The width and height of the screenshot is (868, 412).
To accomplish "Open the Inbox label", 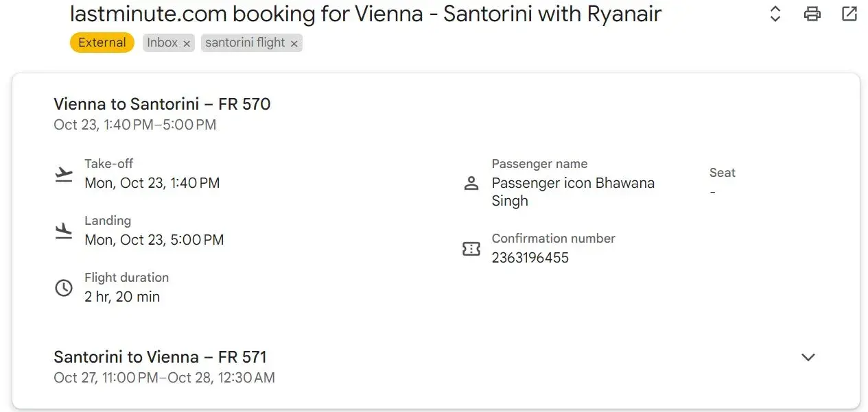I will [x=162, y=43].
